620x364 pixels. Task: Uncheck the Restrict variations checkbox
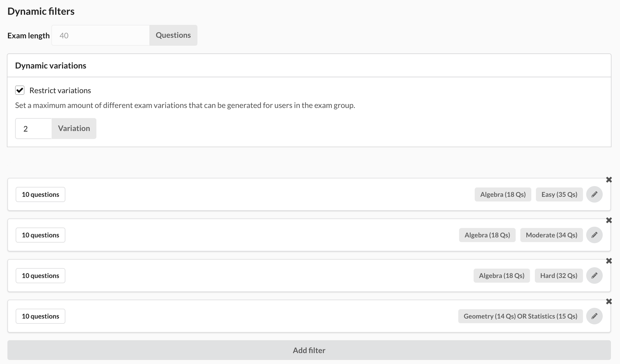[20, 90]
